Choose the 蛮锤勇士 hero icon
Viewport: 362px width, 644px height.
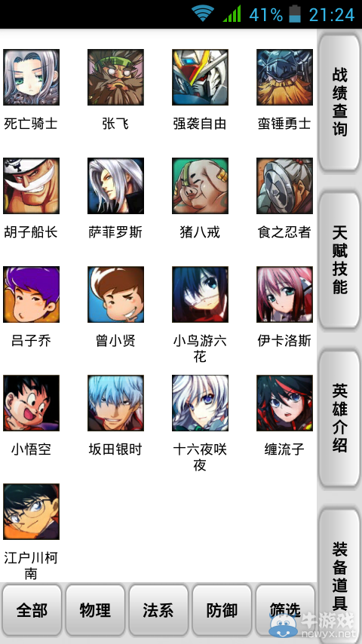click(x=284, y=77)
